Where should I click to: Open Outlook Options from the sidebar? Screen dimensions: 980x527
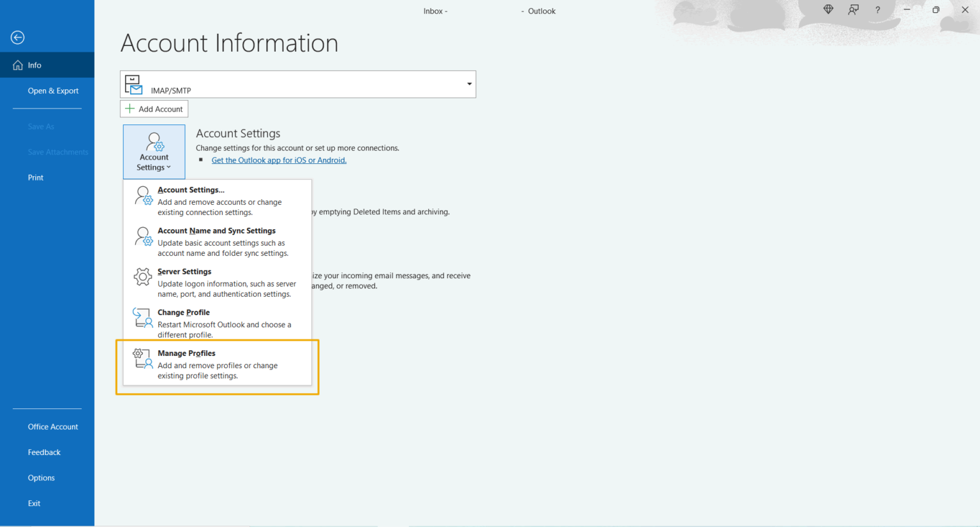coord(41,477)
